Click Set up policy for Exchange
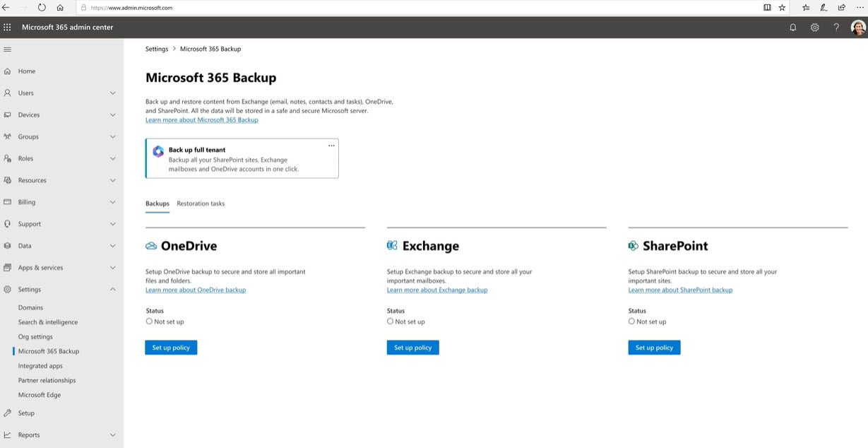The height and width of the screenshot is (448, 868). [412, 348]
